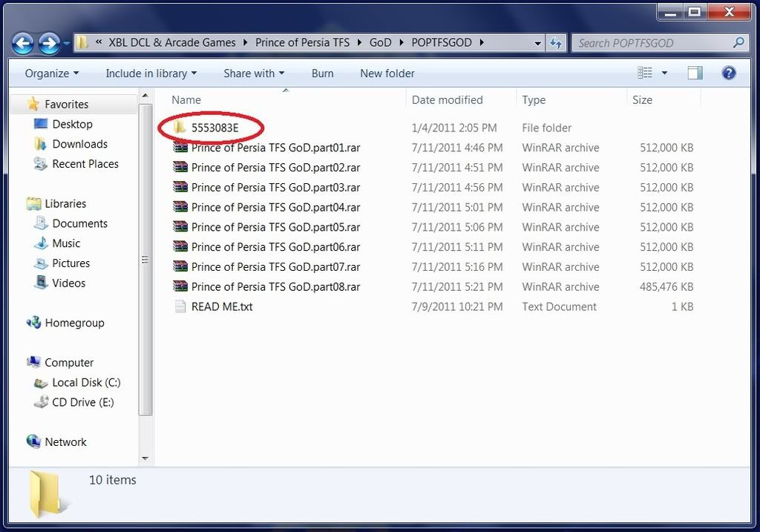The width and height of the screenshot is (760, 532).
Task: Select the part08.rar archive icon
Action: point(180,286)
